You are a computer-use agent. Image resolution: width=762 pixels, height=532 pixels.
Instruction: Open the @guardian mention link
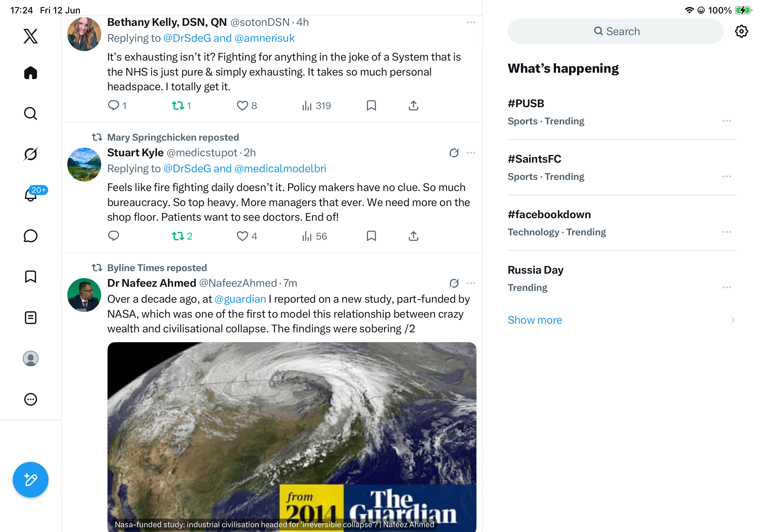(240, 299)
